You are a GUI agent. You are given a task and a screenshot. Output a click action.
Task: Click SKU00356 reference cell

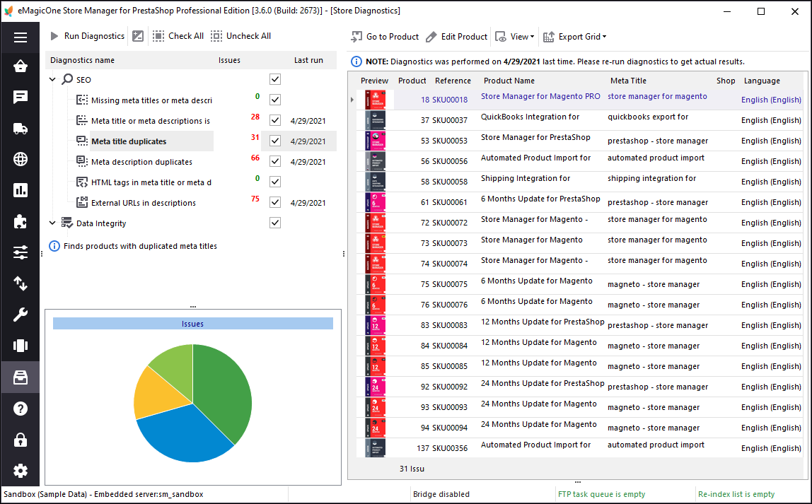(x=450, y=448)
